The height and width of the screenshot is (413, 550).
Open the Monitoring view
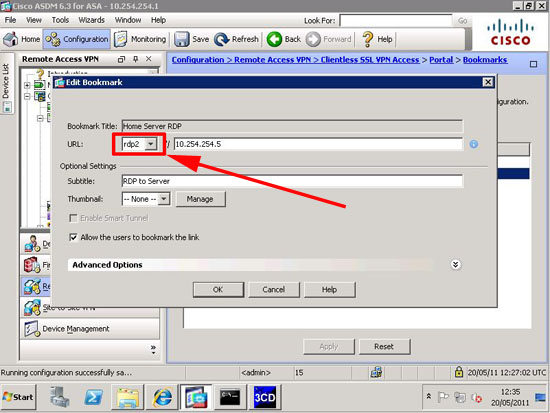click(140, 39)
